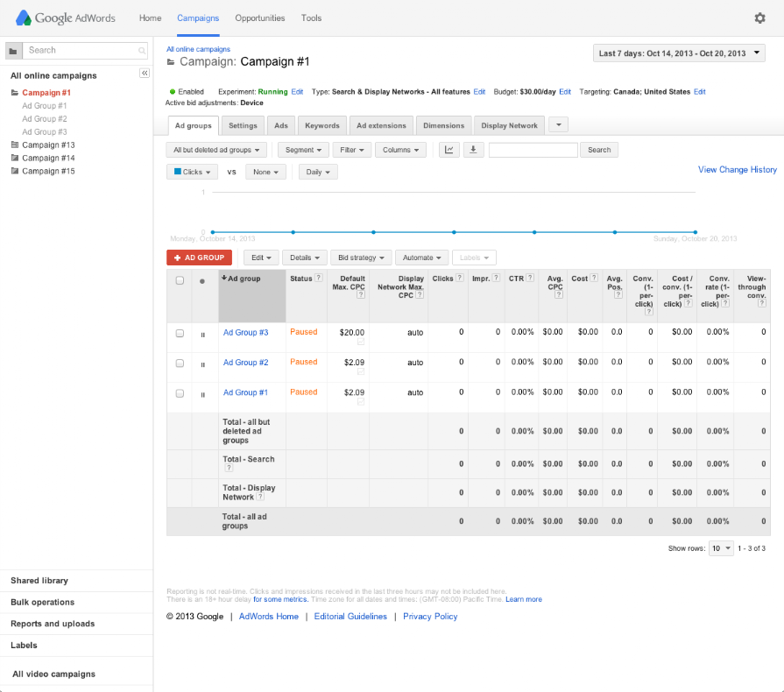Click the Cost column help icon
This screenshot has height=692, width=784.
click(x=594, y=278)
